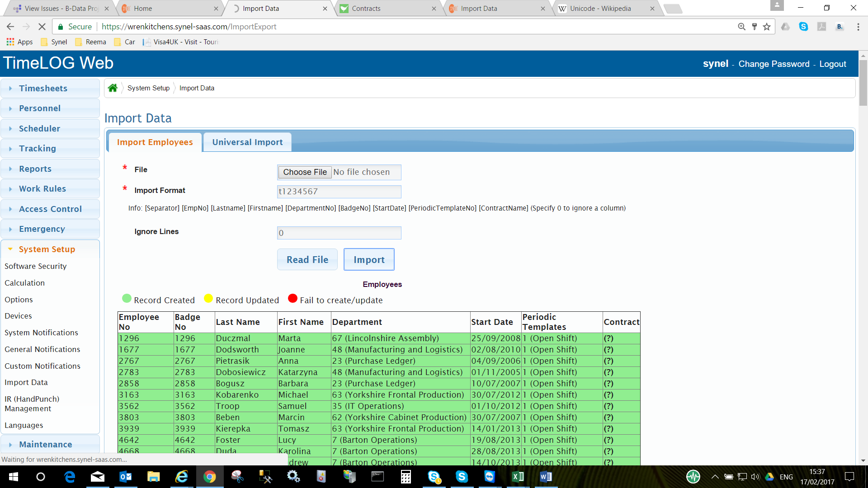Show hidden system tray icons chevron
Viewport: 868px width, 488px height.
pyautogui.click(x=715, y=477)
